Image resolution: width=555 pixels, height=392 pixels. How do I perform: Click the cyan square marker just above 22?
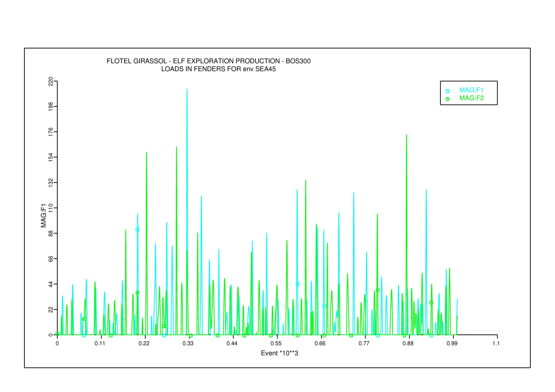pos(324,306)
